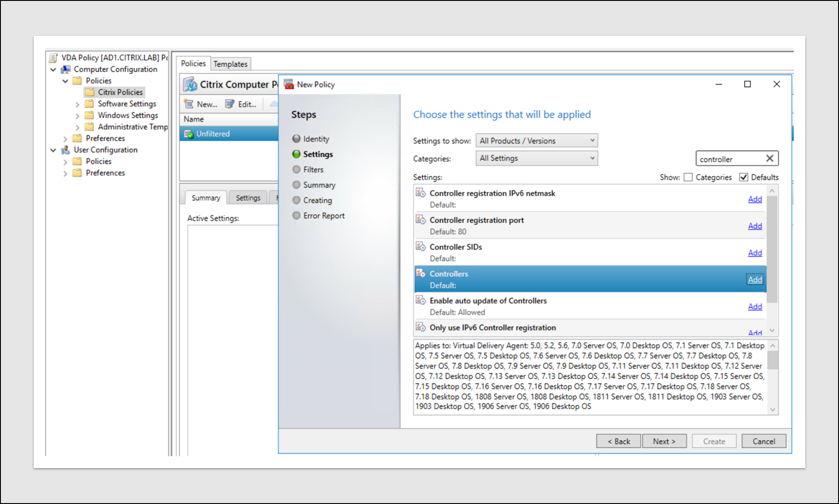Click the controller search input field
Image resolution: width=839 pixels, height=504 pixels.
730,159
